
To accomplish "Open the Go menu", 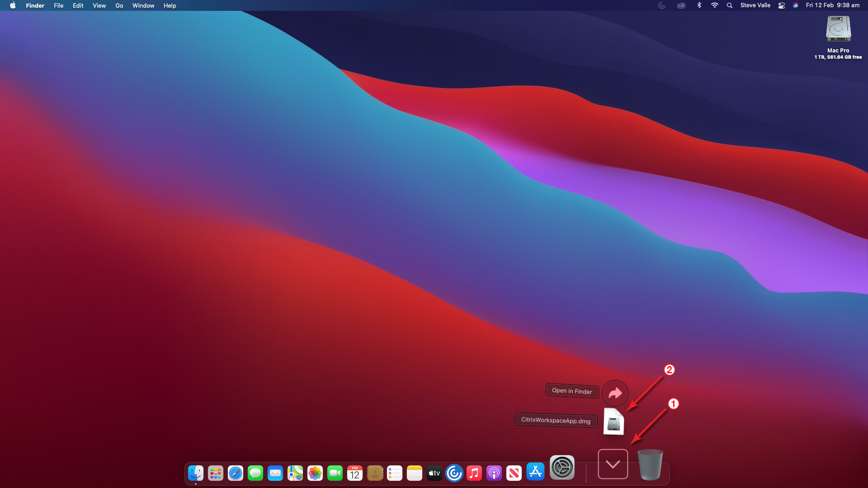I will 119,5.
